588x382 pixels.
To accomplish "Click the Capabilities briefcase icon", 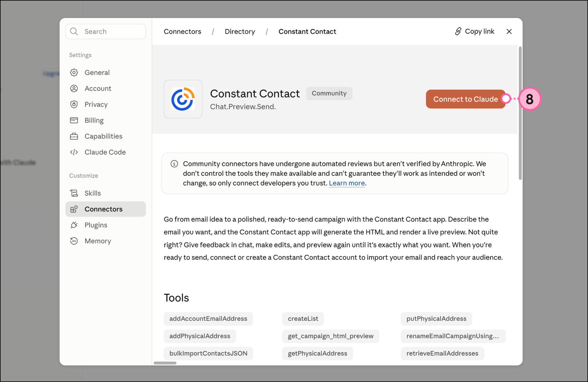I will (x=74, y=136).
